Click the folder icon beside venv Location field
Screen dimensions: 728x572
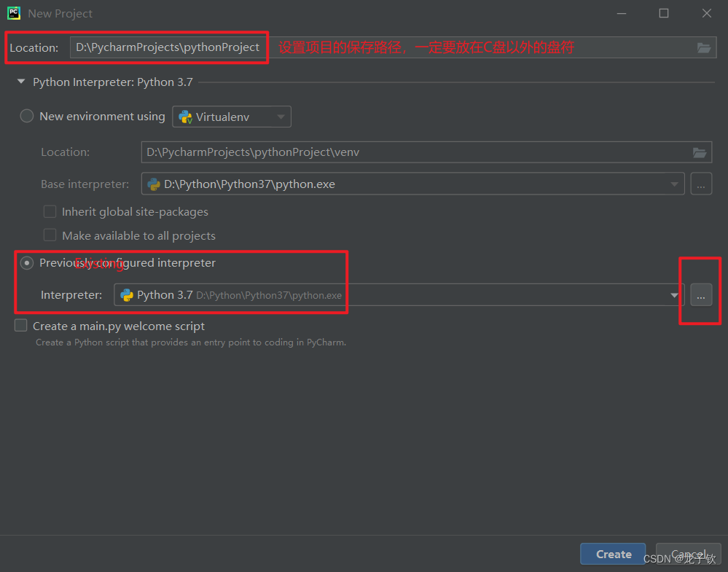click(700, 152)
